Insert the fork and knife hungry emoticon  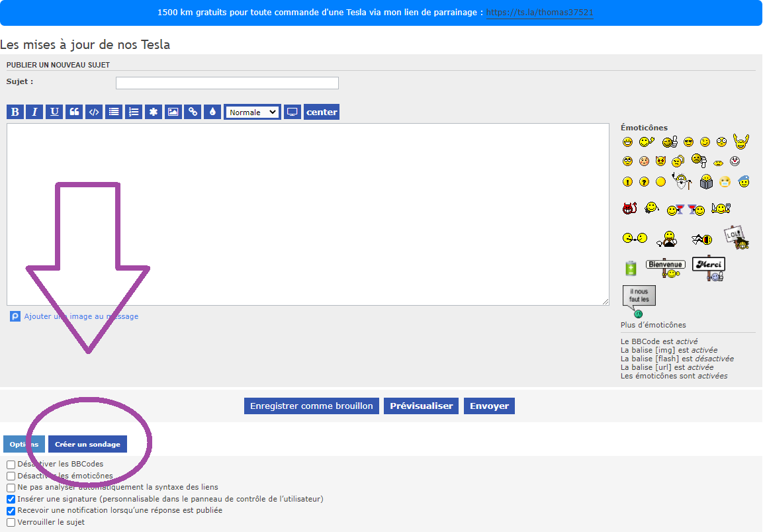pos(721,208)
